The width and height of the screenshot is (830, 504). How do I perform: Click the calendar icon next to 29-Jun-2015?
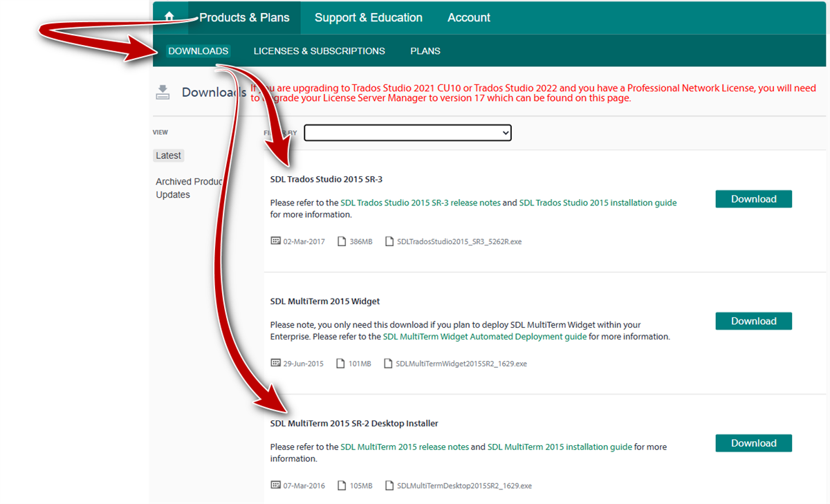point(274,362)
